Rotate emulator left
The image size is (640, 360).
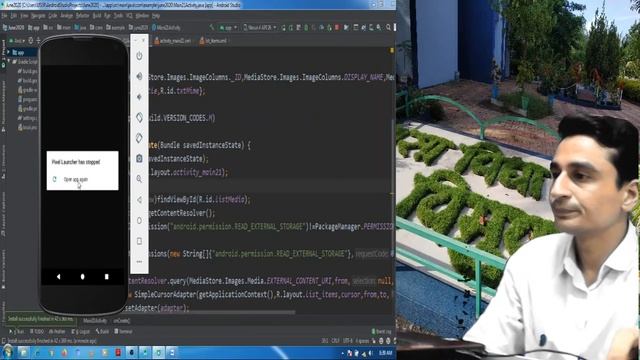(x=139, y=118)
